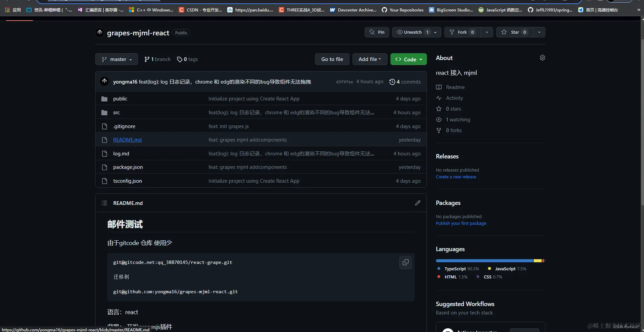This screenshot has width=644, height=332.
Task: Open tsconfig.json file
Action: 128,181
